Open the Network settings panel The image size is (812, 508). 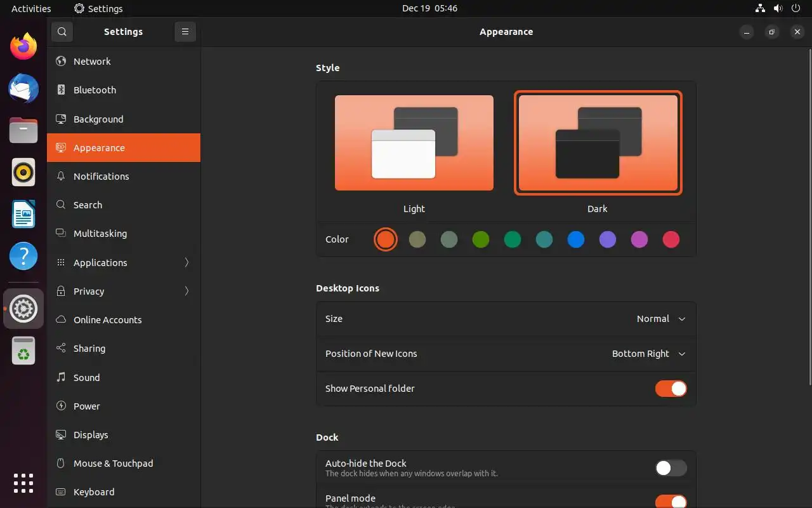124,62
